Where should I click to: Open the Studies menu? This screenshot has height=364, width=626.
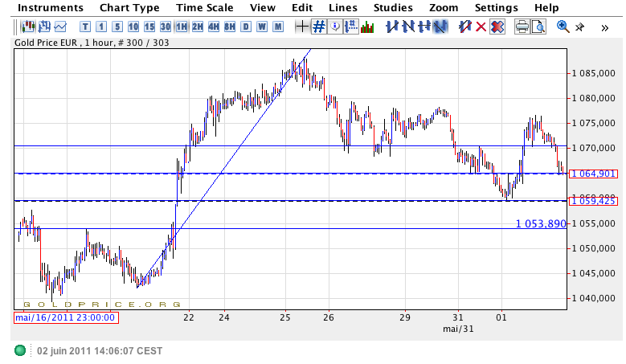pos(393,7)
